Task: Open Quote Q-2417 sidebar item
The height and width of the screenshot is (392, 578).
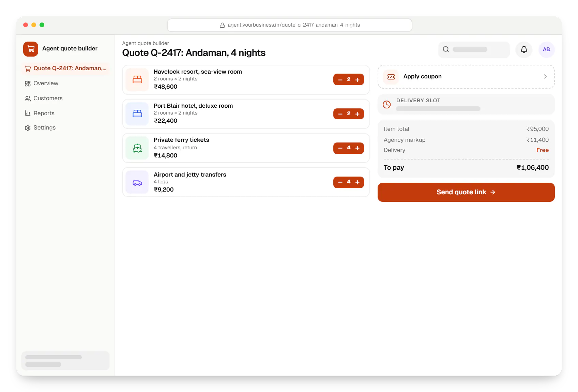Action: [x=65, y=69]
